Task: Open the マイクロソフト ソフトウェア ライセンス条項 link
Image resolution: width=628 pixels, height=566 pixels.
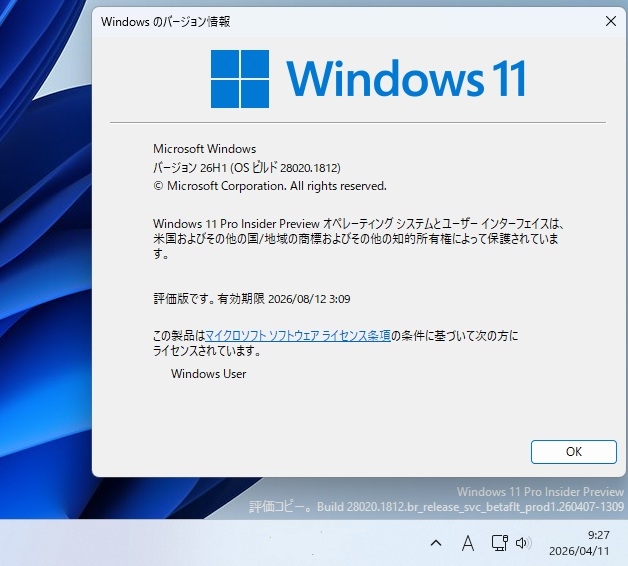Action: click(298, 336)
